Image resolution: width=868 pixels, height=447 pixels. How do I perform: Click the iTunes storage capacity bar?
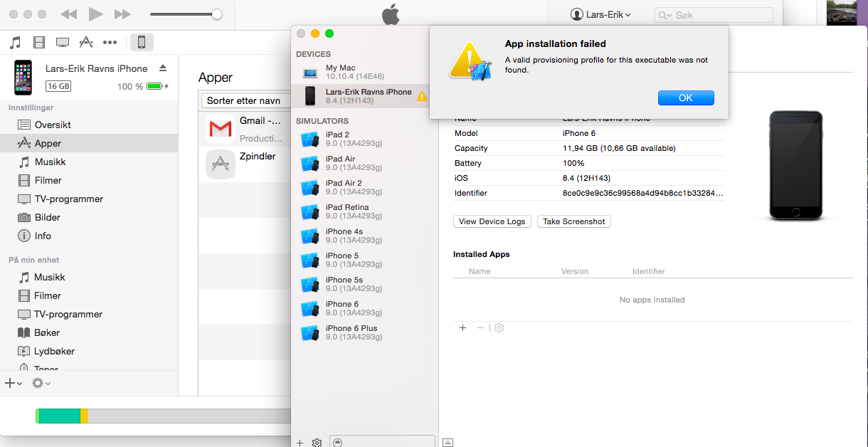[x=163, y=416]
